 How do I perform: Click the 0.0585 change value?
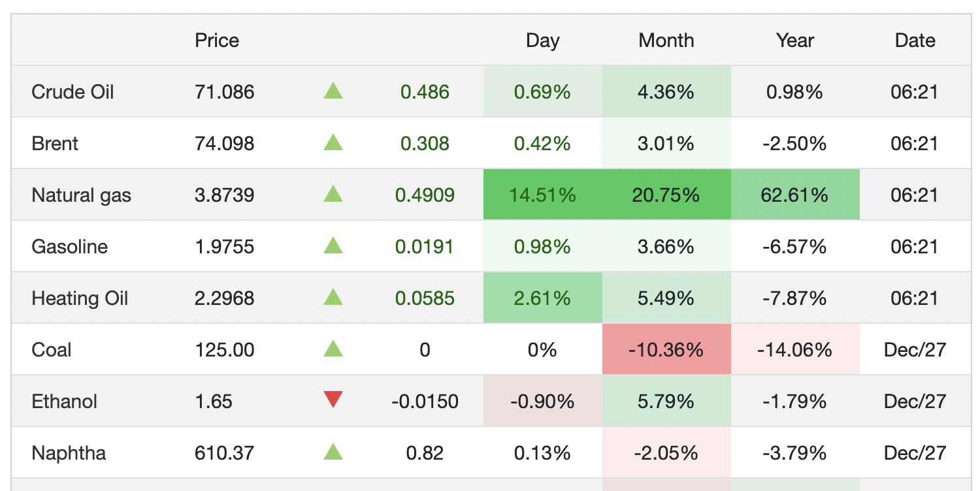425,298
